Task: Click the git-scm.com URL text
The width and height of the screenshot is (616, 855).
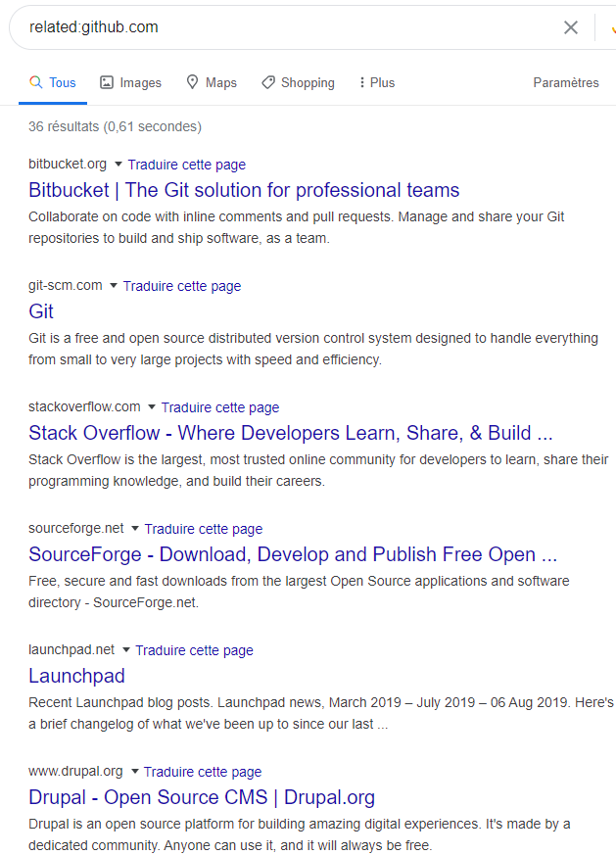Action: pyautogui.click(x=65, y=286)
